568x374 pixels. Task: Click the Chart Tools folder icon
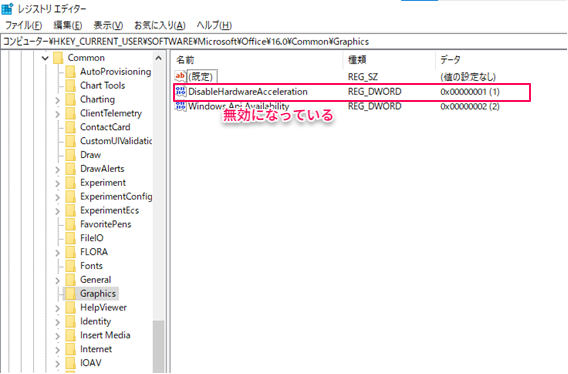pos(71,86)
